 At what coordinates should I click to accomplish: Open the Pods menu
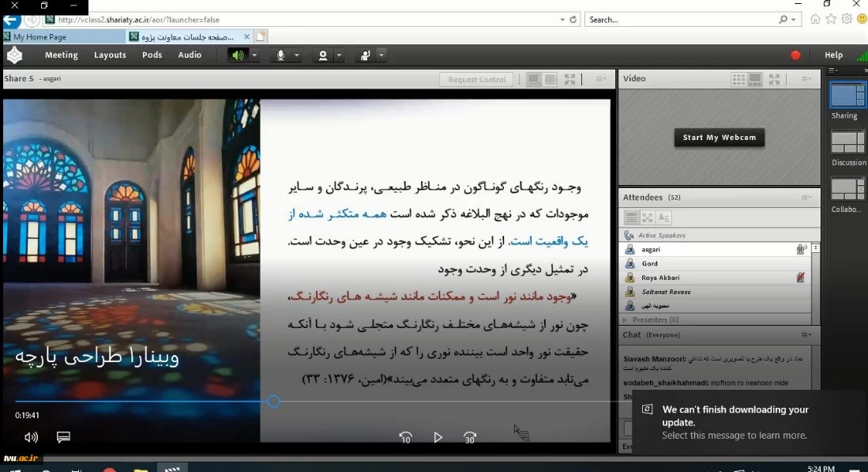152,55
